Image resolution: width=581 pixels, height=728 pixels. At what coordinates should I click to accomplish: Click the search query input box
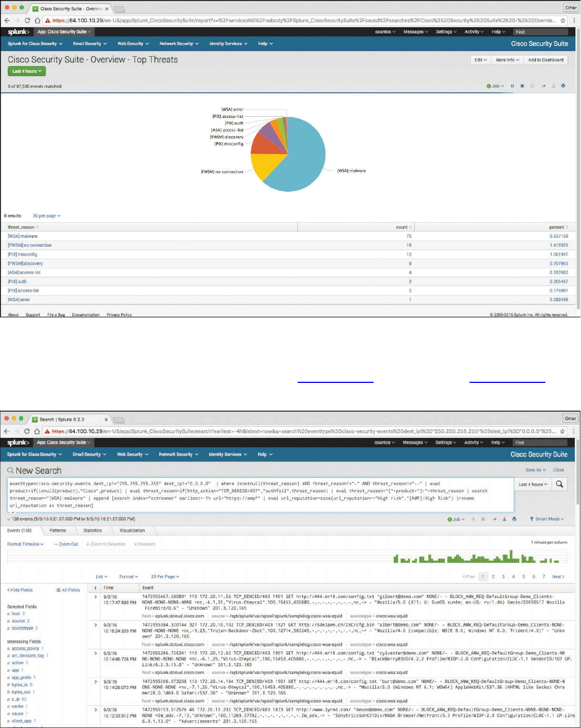[260, 494]
